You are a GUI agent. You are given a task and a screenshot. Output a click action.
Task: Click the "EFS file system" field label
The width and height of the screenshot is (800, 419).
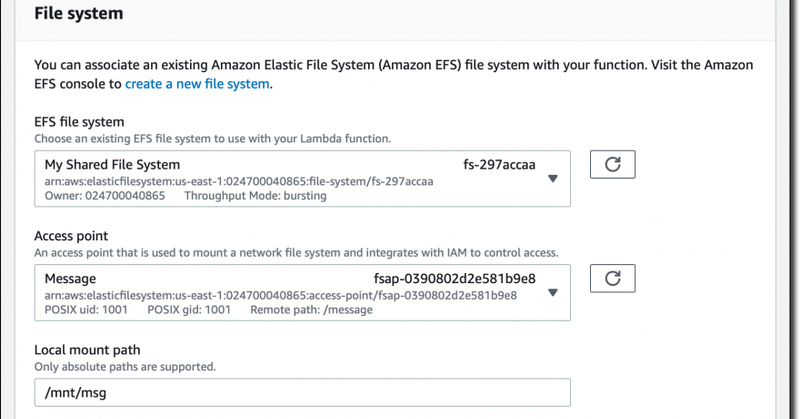(x=79, y=122)
